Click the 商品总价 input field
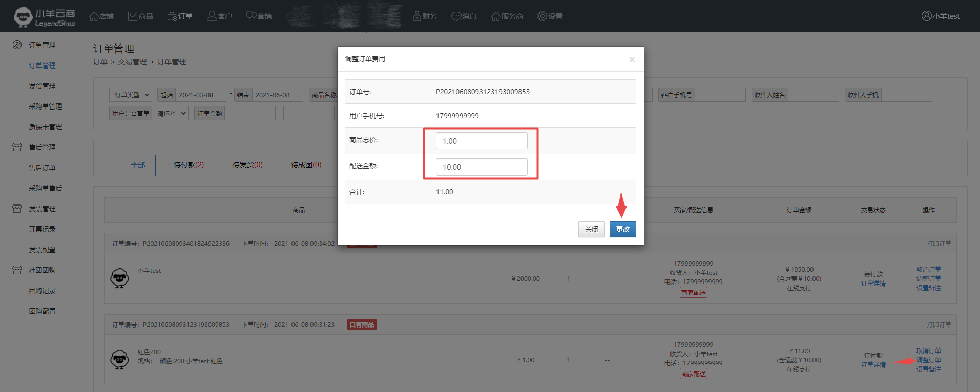 click(x=481, y=141)
